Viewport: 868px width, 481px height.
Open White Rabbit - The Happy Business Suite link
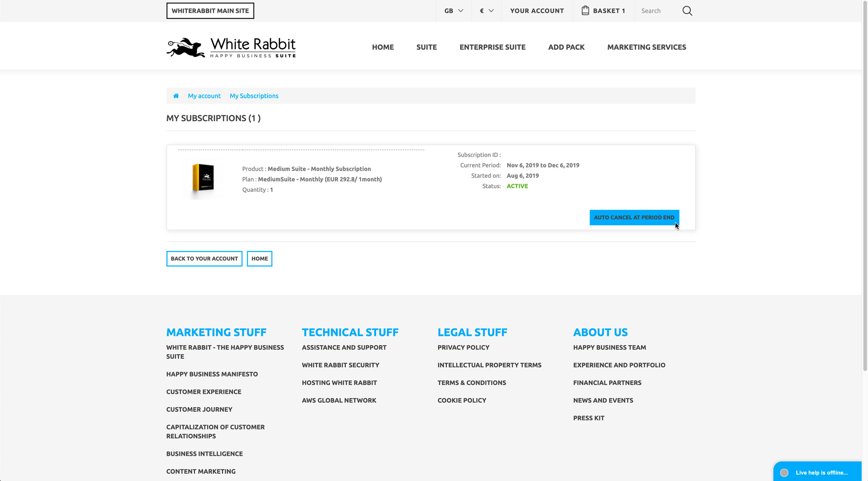click(225, 352)
